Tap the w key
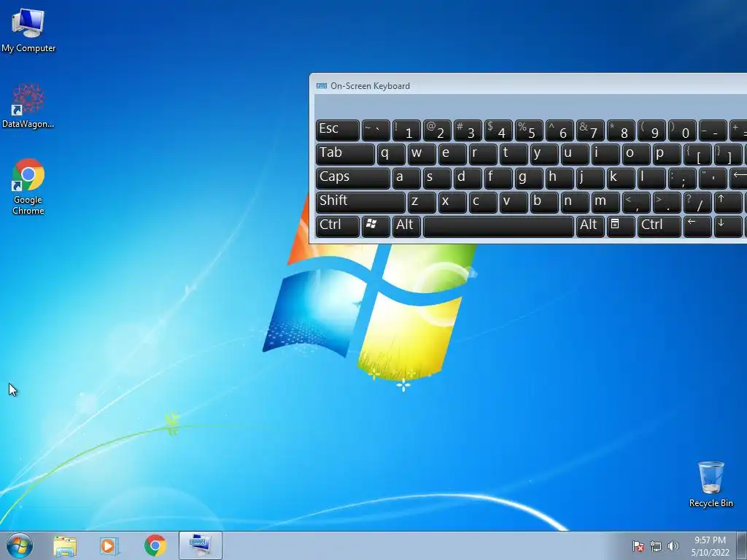747x560 pixels. (x=422, y=155)
